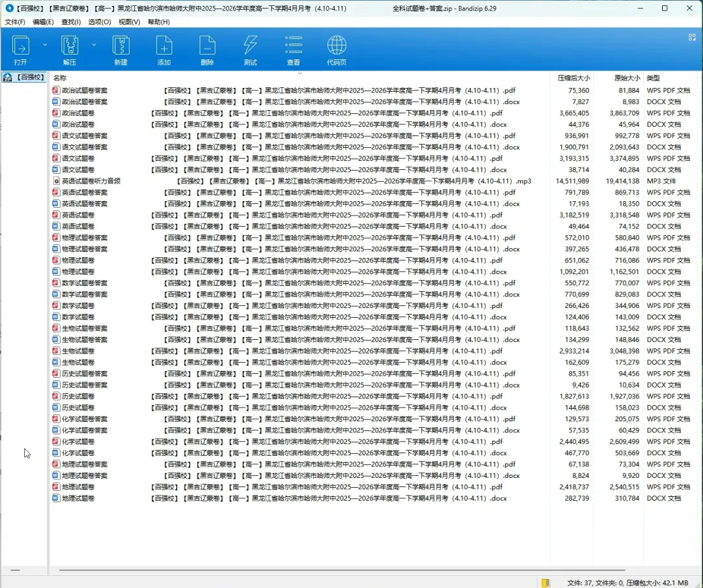Click the Word icon of 地理试题卷 .docx

pyautogui.click(x=56, y=498)
